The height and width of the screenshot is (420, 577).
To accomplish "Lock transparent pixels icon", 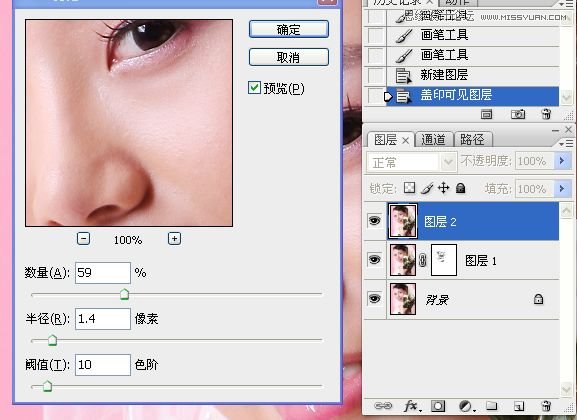I will point(409,188).
